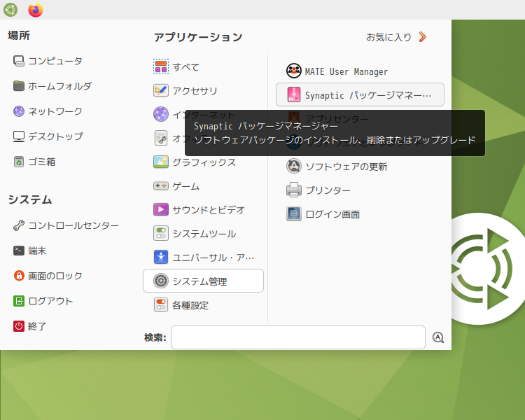This screenshot has height=420, width=525.
Task: Select the グラフィックス category
Action: click(x=203, y=162)
